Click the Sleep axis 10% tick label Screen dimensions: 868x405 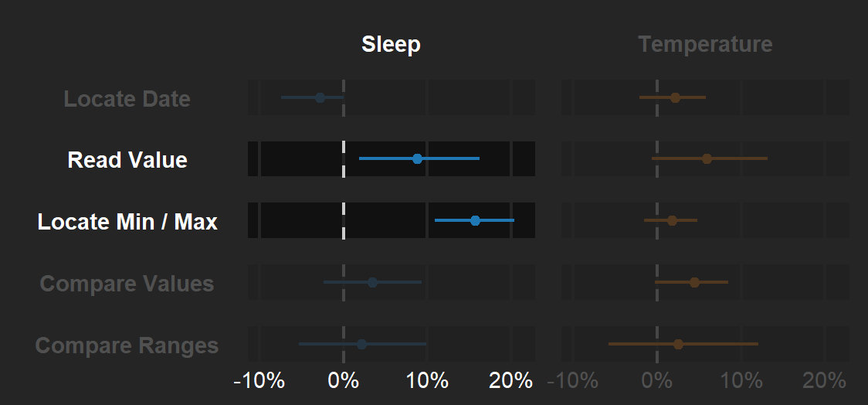pos(427,381)
